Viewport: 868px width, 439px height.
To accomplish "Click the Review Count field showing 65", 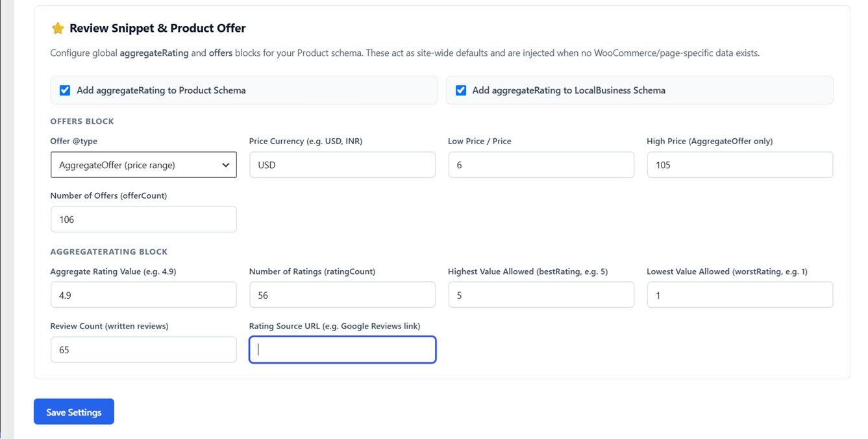I will tap(143, 349).
